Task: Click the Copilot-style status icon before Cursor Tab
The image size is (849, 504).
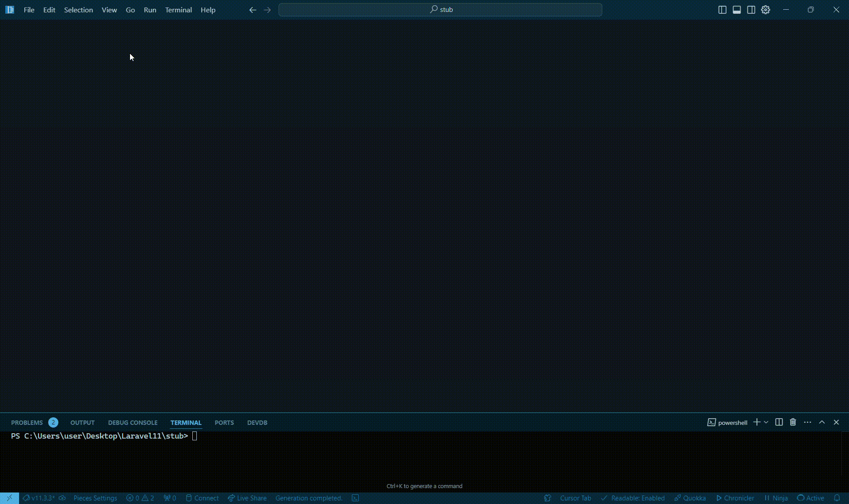Action: pyautogui.click(x=547, y=498)
